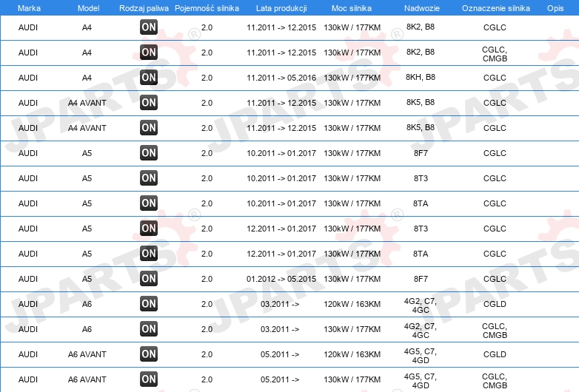The image size is (579, 392).
Task: Click the Nadwozie column header
Action: [422, 8]
